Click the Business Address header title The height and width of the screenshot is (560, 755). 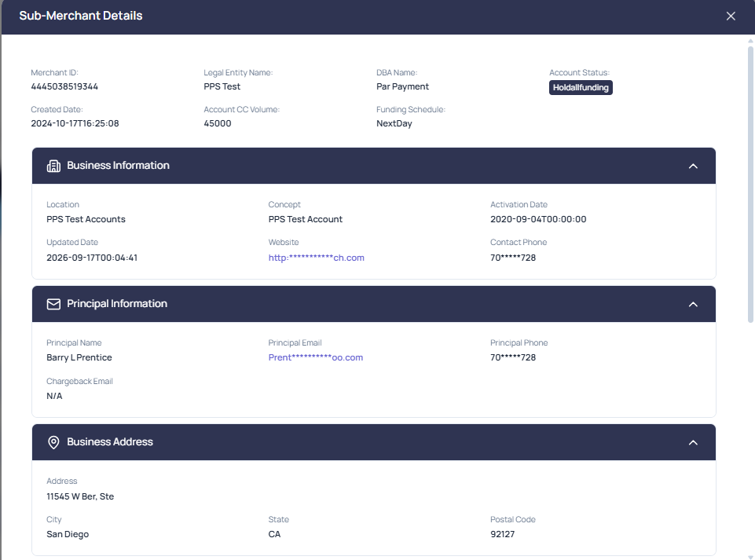point(110,442)
